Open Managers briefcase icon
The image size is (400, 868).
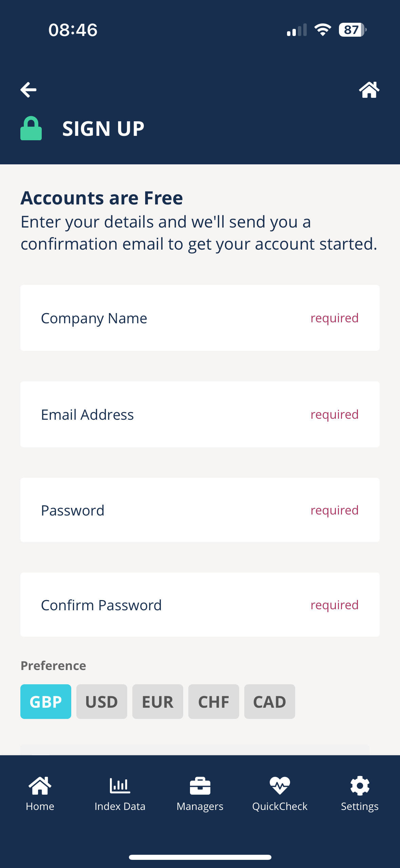click(200, 786)
